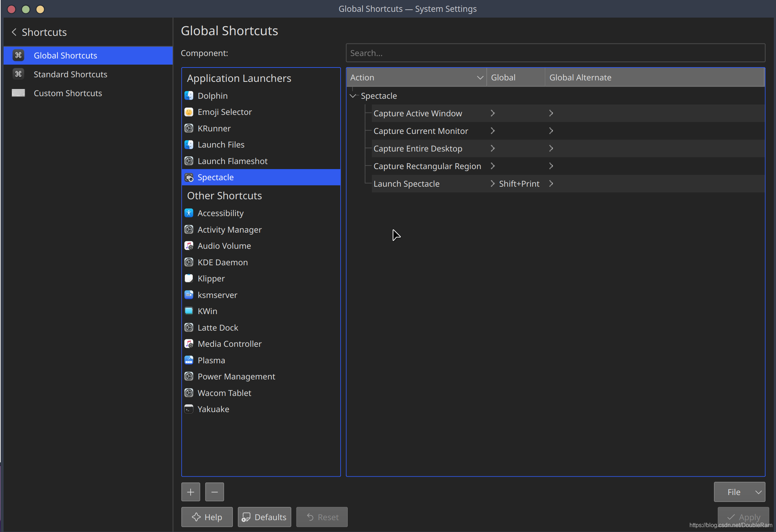Select the KWin component label

(x=207, y=311)
